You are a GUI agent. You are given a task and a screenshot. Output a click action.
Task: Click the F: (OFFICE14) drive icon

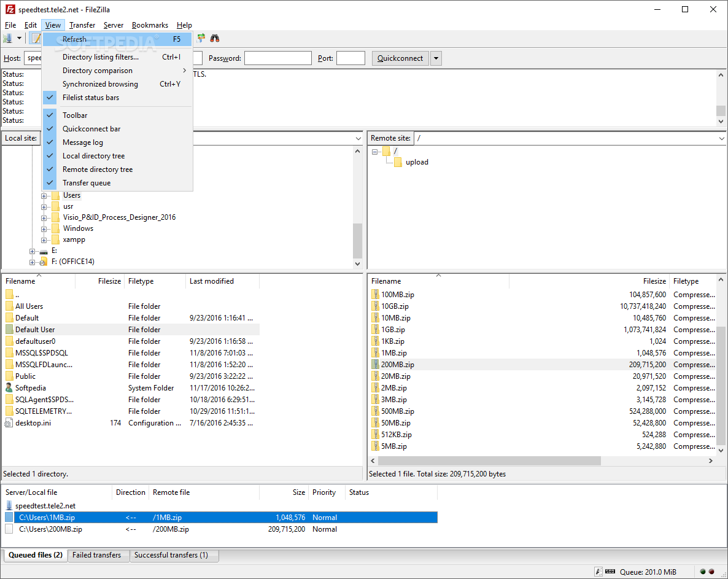(44, 262)
